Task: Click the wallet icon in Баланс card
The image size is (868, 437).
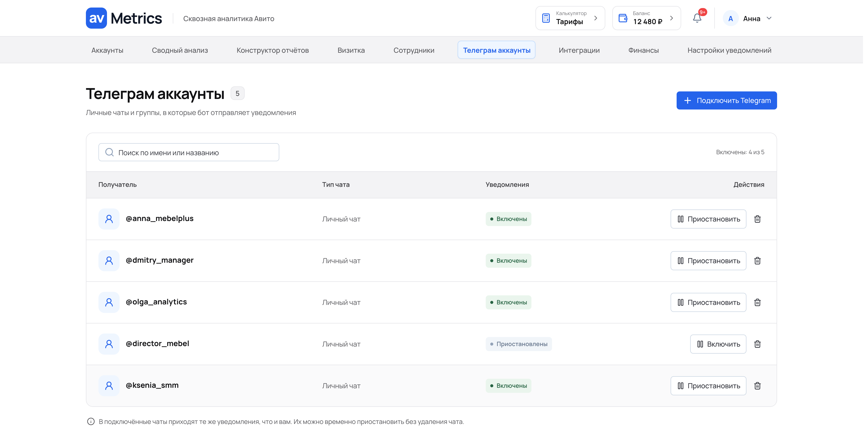Action: point(623,18)
